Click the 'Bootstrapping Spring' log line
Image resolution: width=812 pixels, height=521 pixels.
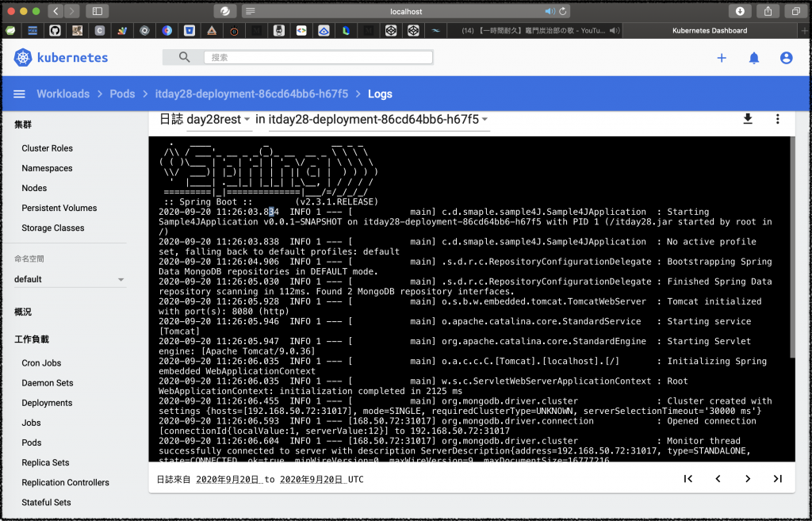(x=465, y=266)
